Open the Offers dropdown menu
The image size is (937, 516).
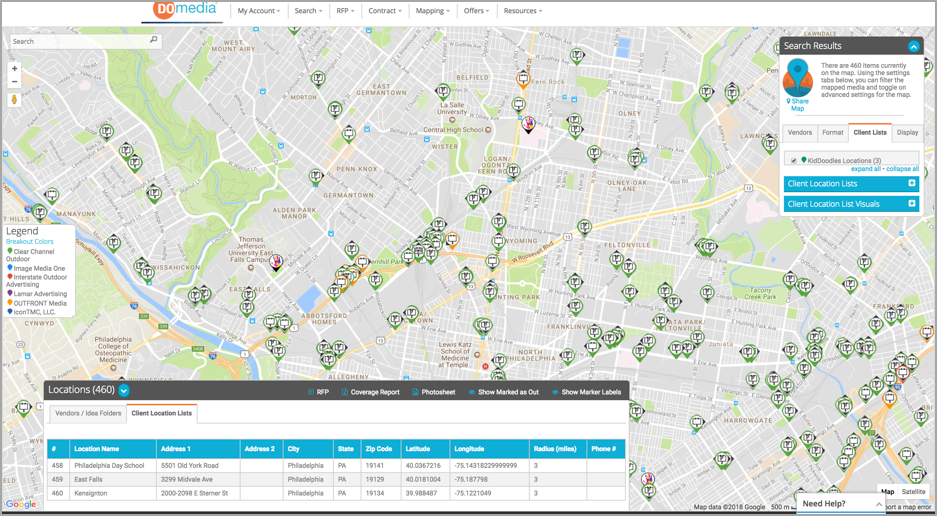476,11
